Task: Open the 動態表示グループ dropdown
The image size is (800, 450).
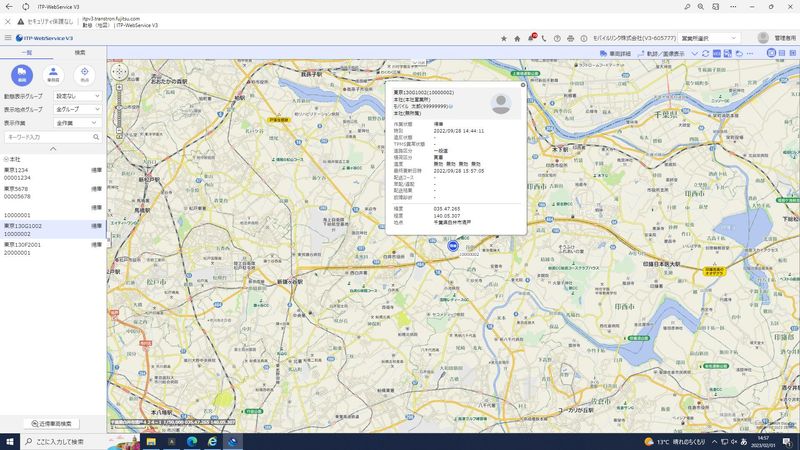Action: 78,96
